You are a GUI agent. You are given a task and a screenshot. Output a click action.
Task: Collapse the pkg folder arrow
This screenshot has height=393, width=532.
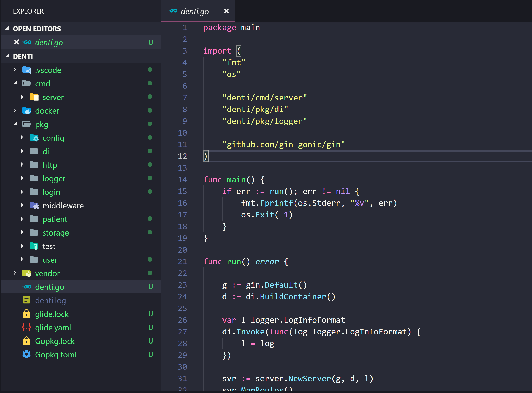point(15,124)
